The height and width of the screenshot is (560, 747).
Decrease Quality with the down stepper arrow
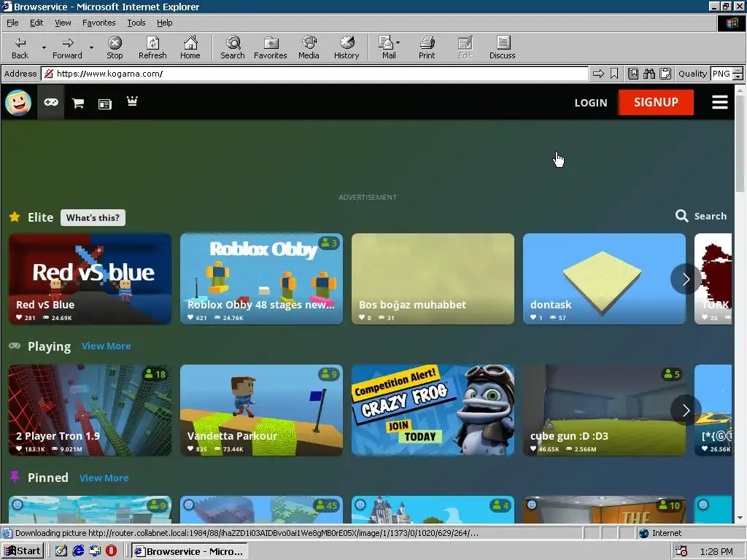738,77
